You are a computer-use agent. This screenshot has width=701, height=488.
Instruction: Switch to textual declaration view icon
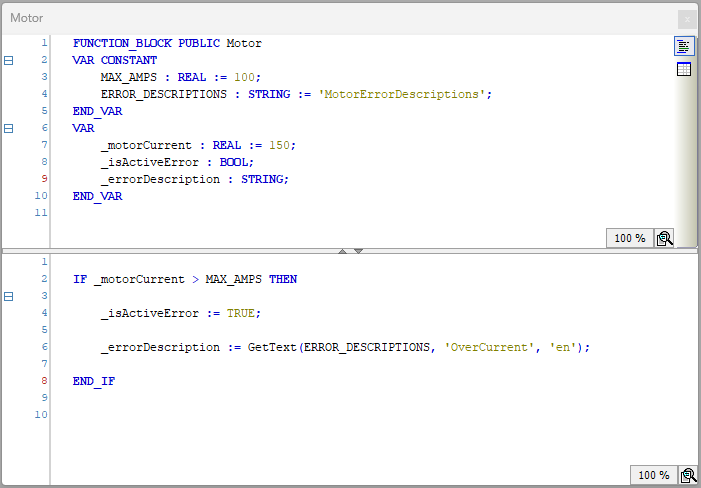684,46
